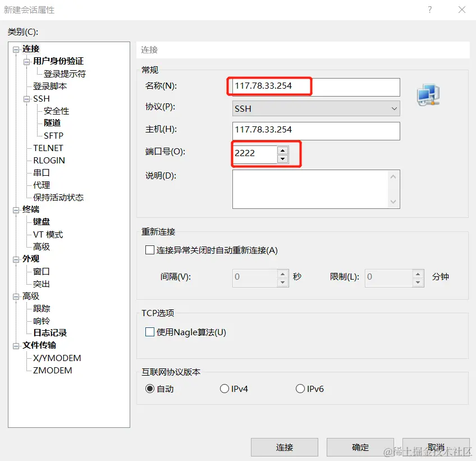Select the IPv6 radio button
The width and height of the screenshot is (476, 461).
(x=300, y=389)
